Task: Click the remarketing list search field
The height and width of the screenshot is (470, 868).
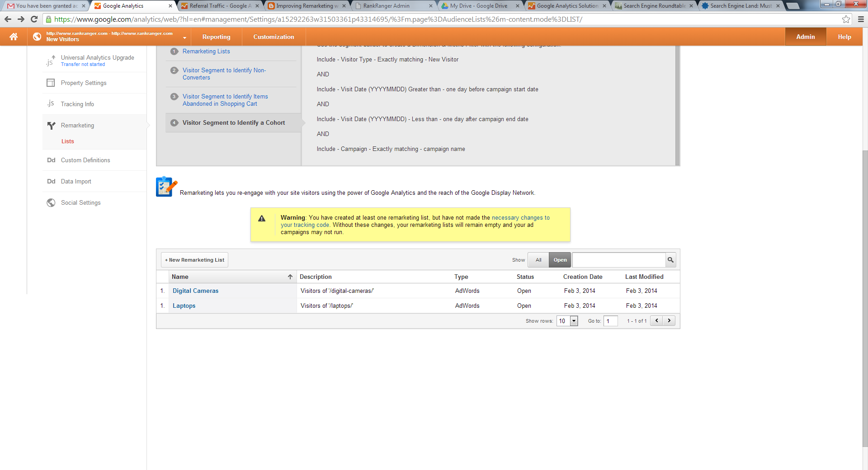Action: [x=618, y=260]
